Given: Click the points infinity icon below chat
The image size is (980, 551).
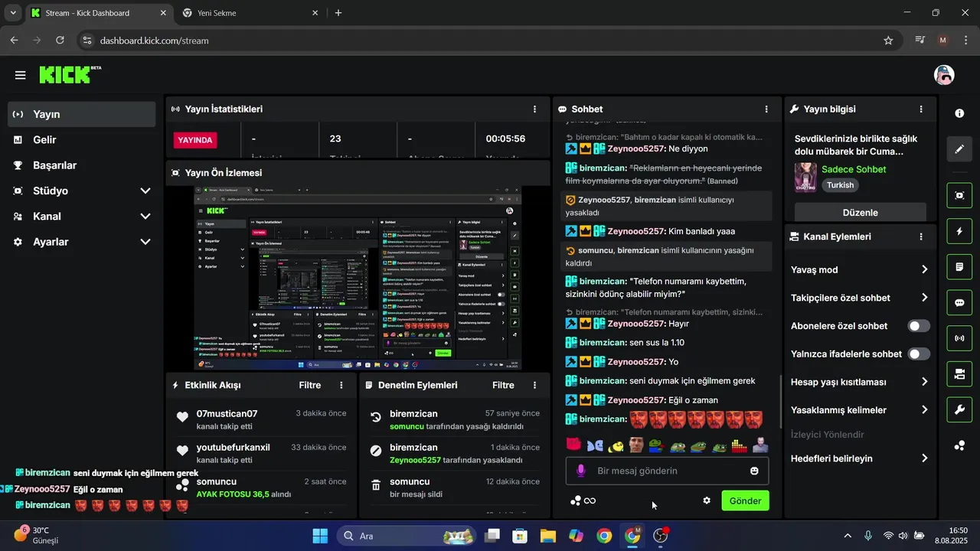Looking at the screenshot, I should coord(583,500).
